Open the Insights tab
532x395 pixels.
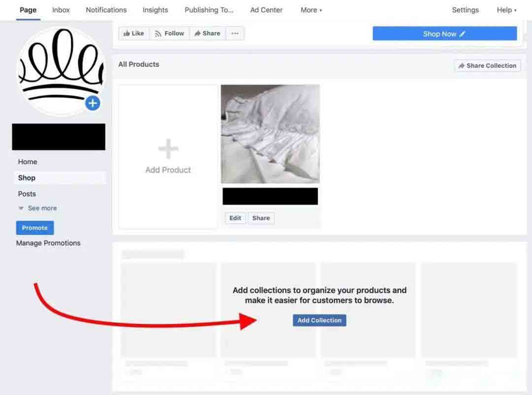[155, 9]
